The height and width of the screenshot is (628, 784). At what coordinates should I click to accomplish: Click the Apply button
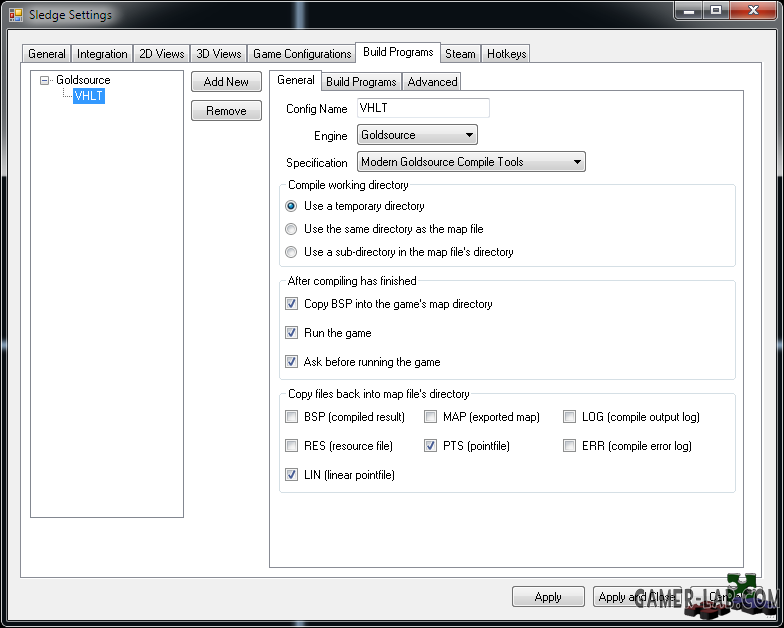[x=548, y=597]
